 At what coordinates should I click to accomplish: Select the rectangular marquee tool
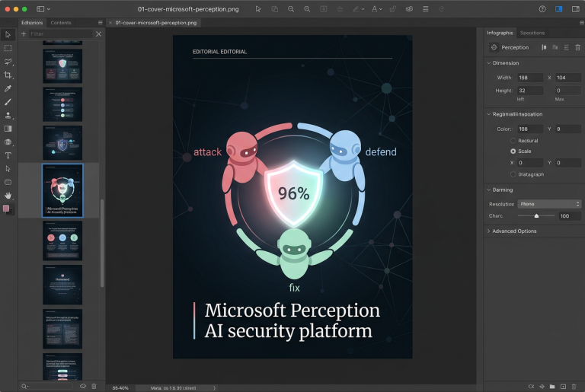pos(8,48)
